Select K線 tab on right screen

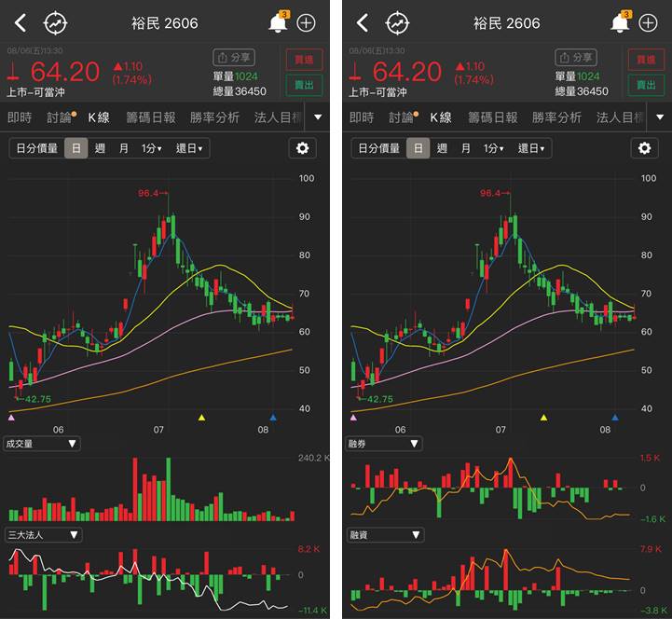441,117
